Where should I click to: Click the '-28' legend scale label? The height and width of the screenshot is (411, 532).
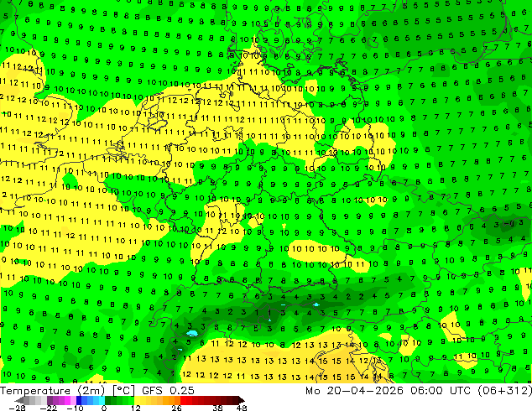point(17,408)
